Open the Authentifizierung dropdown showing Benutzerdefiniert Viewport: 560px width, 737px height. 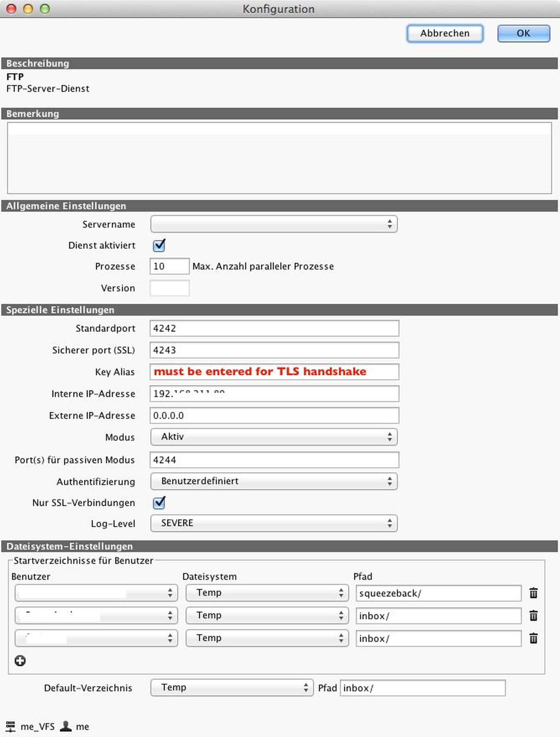(273, 481)
